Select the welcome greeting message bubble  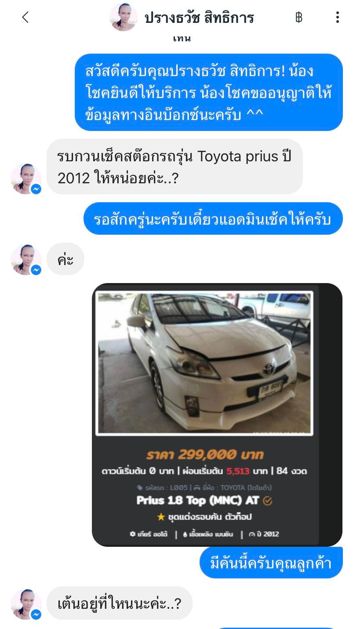point(208,92)
